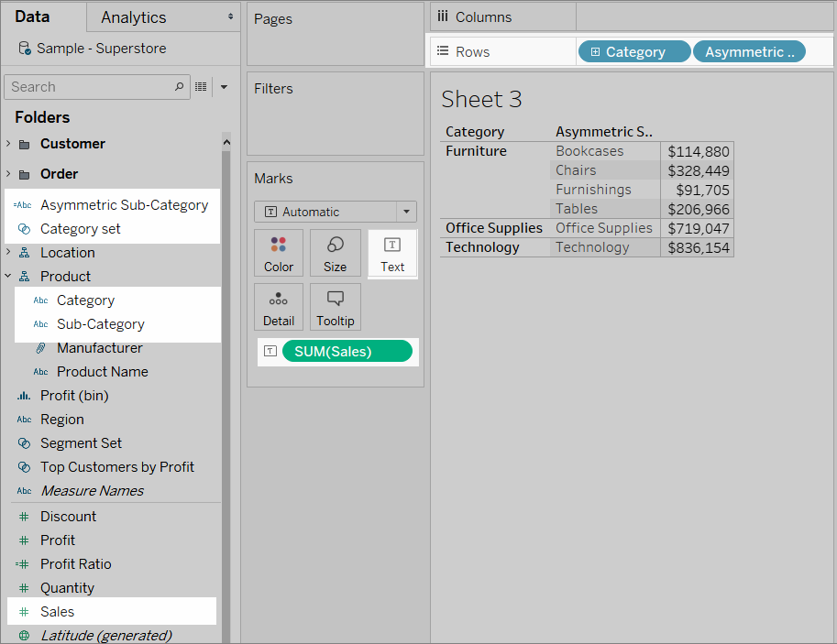Click the Tables sub-category label
The image size is (837, 644).
tap(577, 209)
